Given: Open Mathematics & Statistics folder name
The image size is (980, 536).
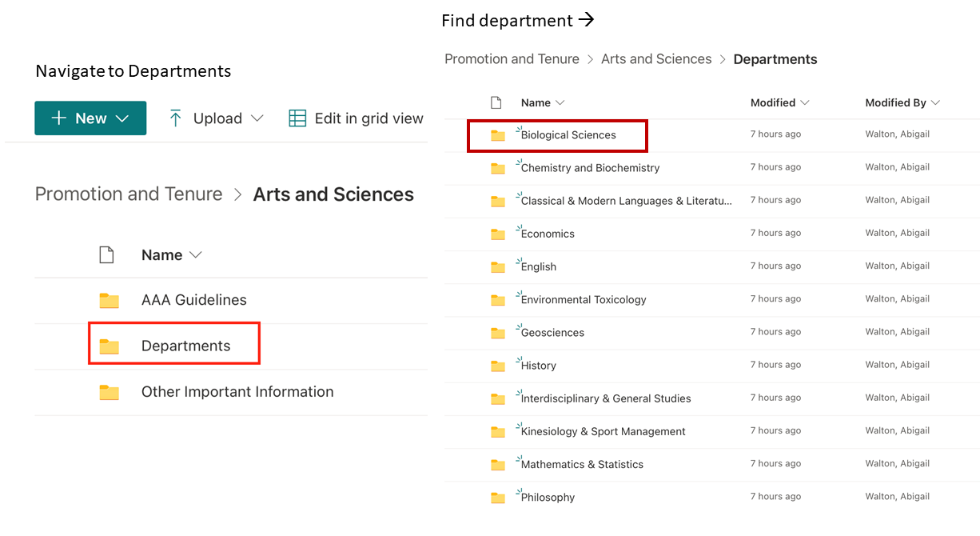Looking at the screenshot, I should coord(582,464).
